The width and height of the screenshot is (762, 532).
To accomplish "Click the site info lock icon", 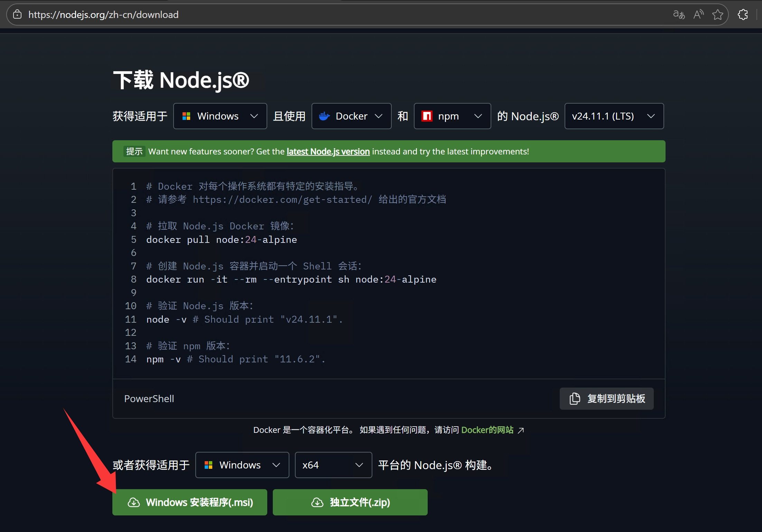I will pos(17,15).
